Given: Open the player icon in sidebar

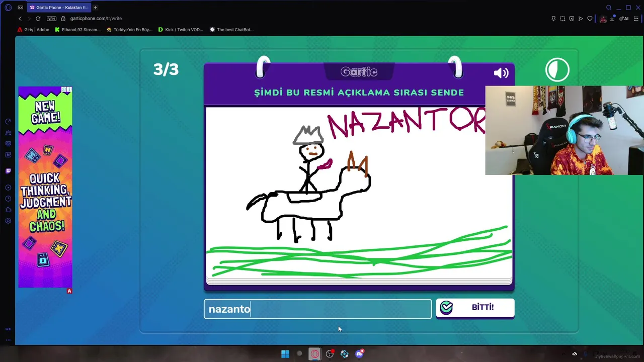Looking at the screenshot, I should (8, 188).
